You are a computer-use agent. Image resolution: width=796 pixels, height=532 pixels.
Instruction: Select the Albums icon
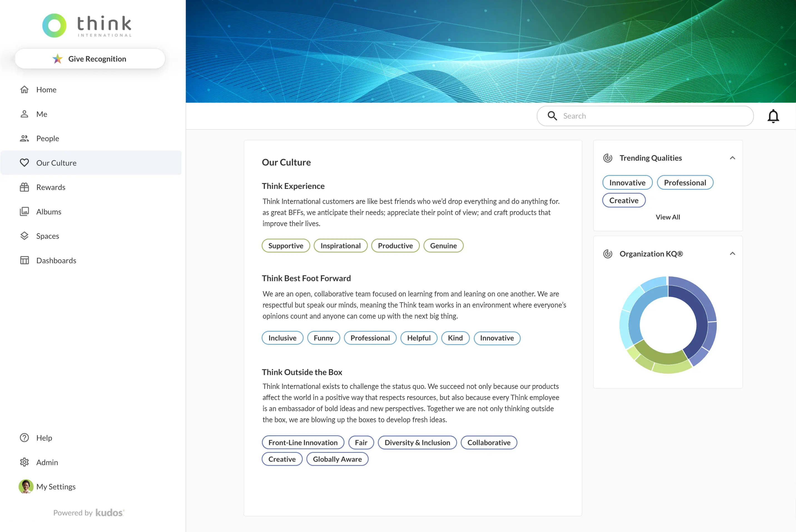pos(24,211)
